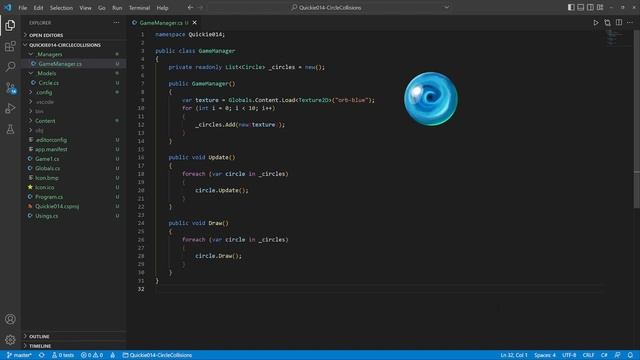Expand the Content folder
640x360 pixels.
[x=73, y=121]
